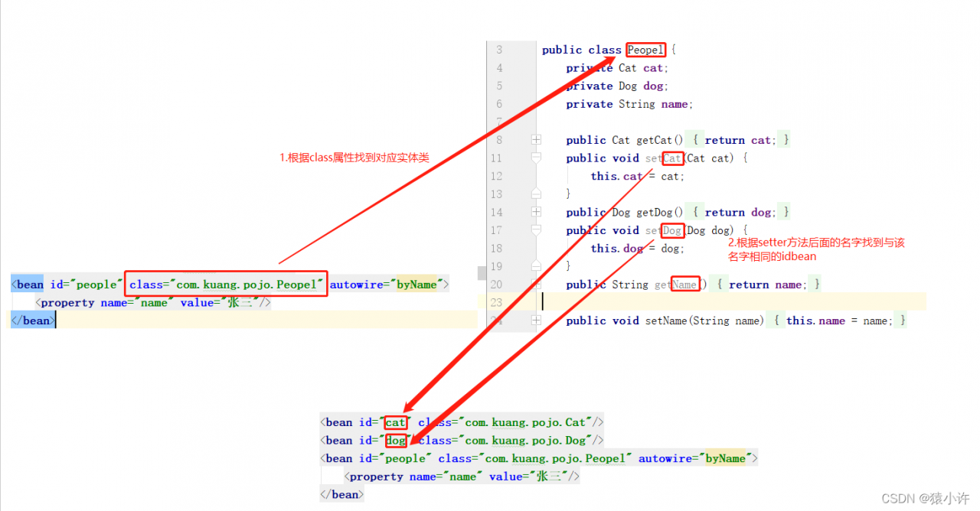Image resolution: width=980 pixels, height=511 pixels.
Task: Click line number 3 in the gutter
Action: pyautogui.click(x=499, y=50)
